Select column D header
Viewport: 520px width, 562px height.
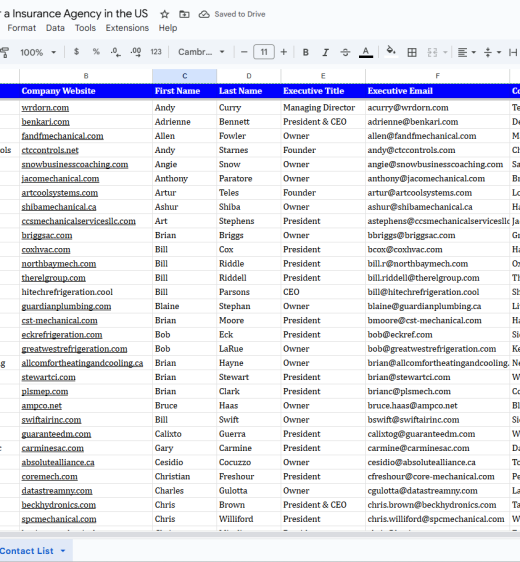pyautogui.click(x=249, y=76)
